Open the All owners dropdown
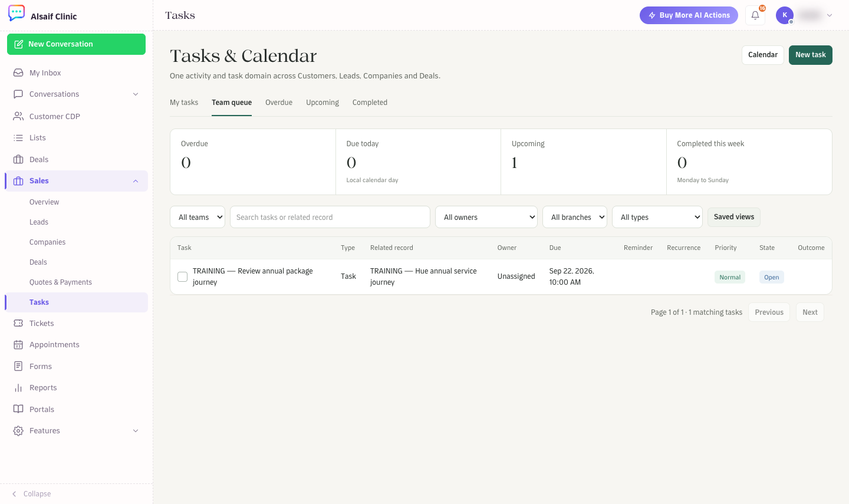Image resolution: width=849 pixels, height=504 pixels. pyautogui.click(x=486, y=217)
